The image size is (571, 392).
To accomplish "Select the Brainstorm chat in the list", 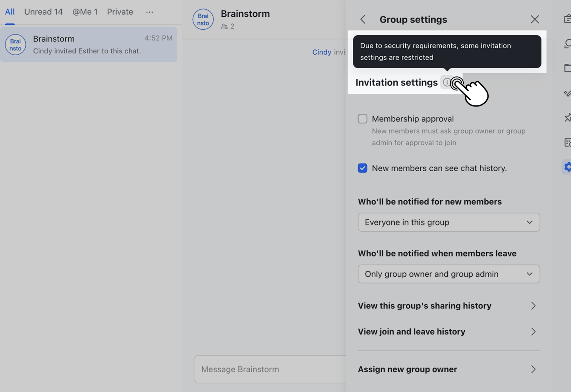I will pos(89,45).
